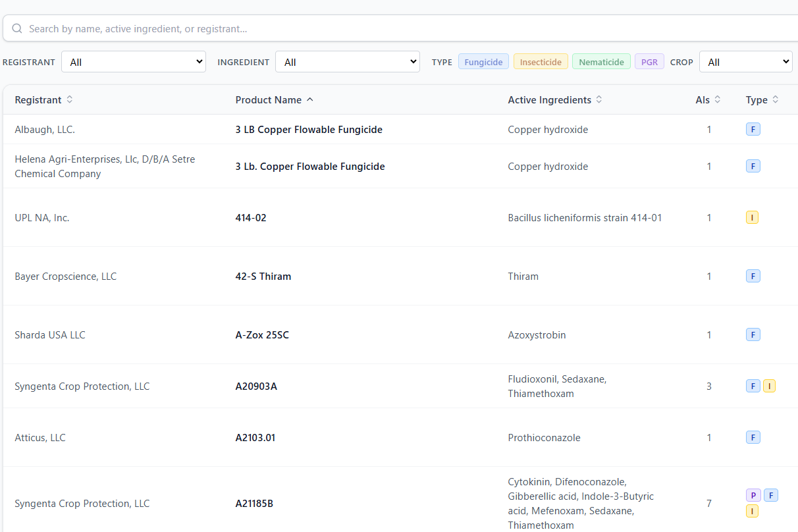
Task: Sort by Active Ingredients column
Action: pyautogui.click(x=555, y=100)
